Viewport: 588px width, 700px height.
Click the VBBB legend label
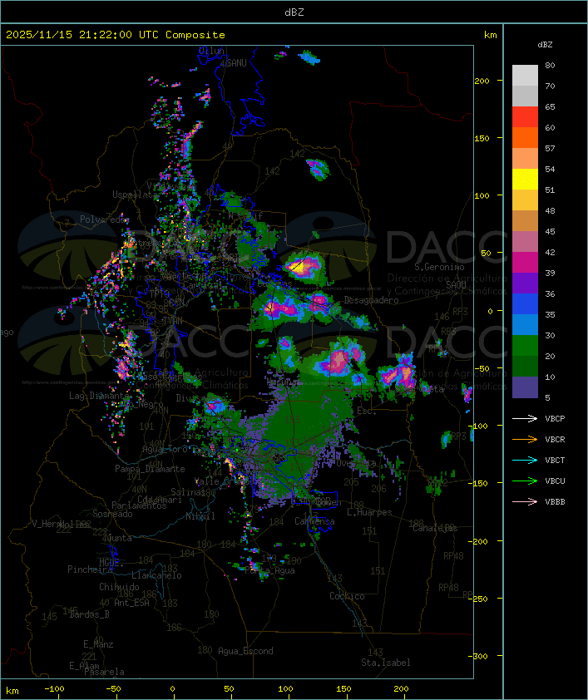click(x=555, y=501)
